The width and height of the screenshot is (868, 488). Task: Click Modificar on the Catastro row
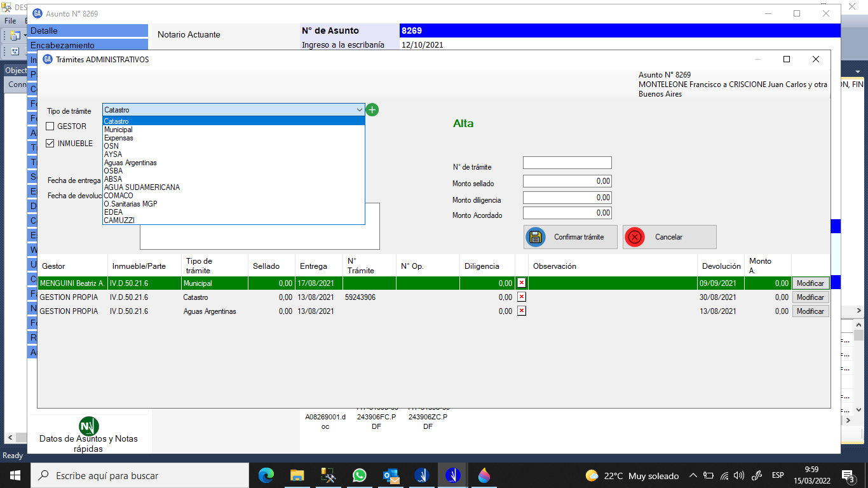(810, 297)
